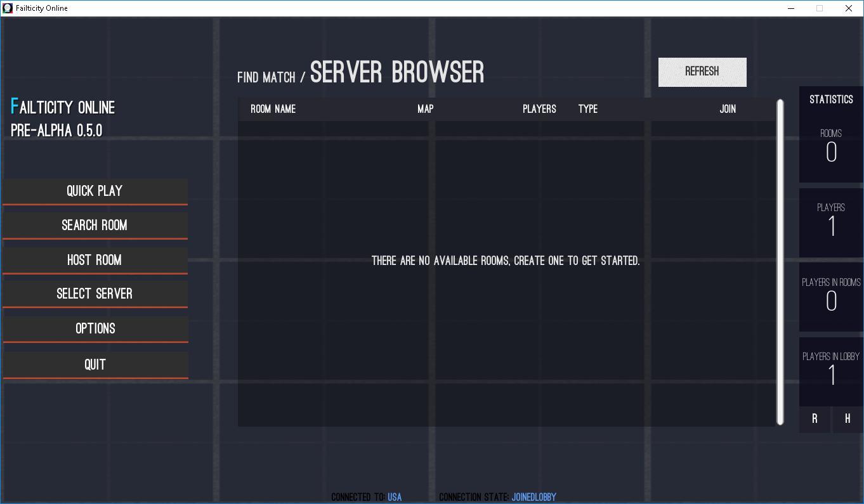Click the JoinedLobby connection state text

[x=533, y=497]
